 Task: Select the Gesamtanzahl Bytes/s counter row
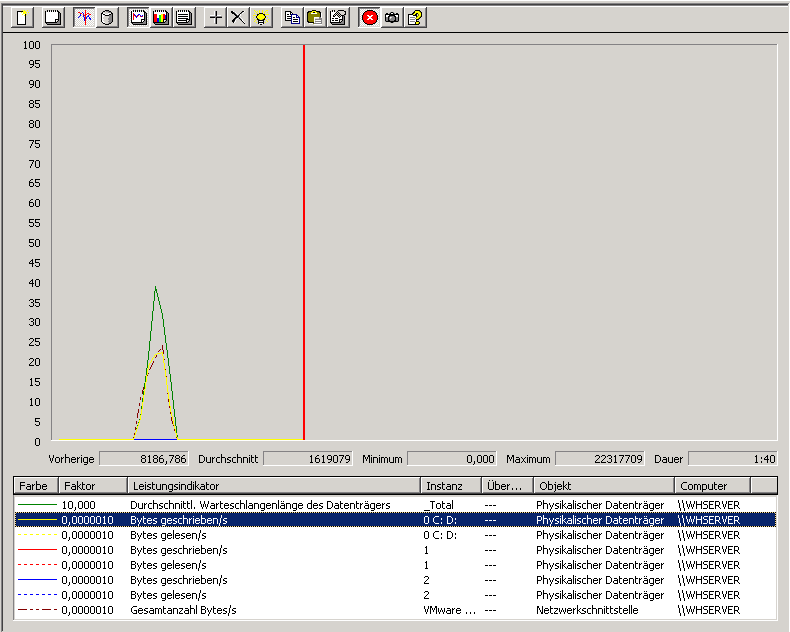pyautogui.click(x=396, y=610)
